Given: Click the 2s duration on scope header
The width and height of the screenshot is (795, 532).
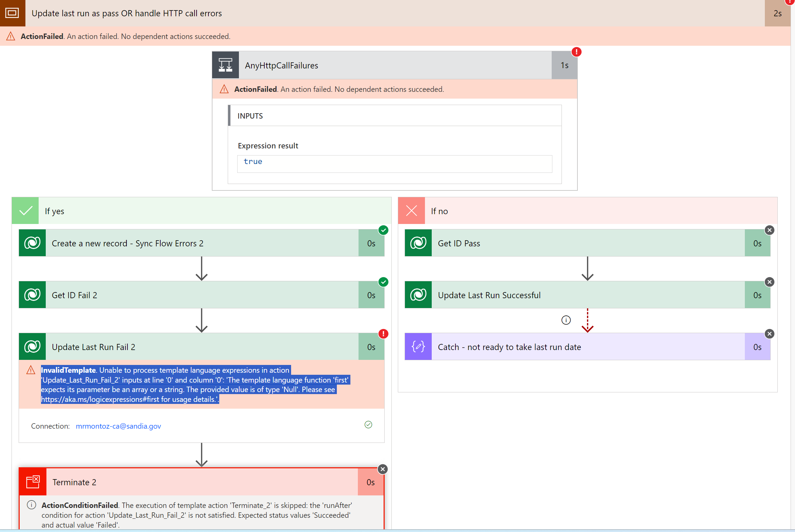Looking at the screenshot, I should coord(777,13).
